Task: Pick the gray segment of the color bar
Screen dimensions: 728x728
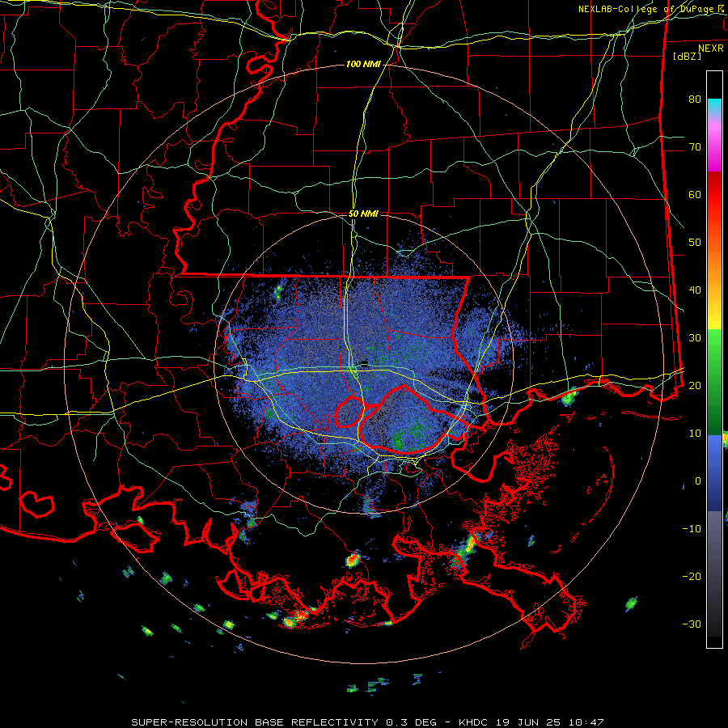Action: 714,574
